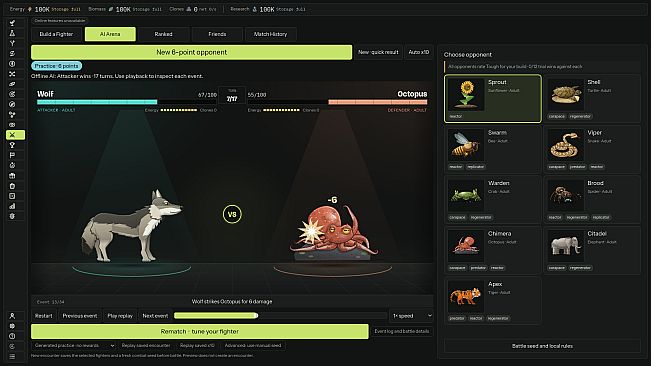651x366 pixels.
Task: Click the Play replay button
Action: click(120, 316)
